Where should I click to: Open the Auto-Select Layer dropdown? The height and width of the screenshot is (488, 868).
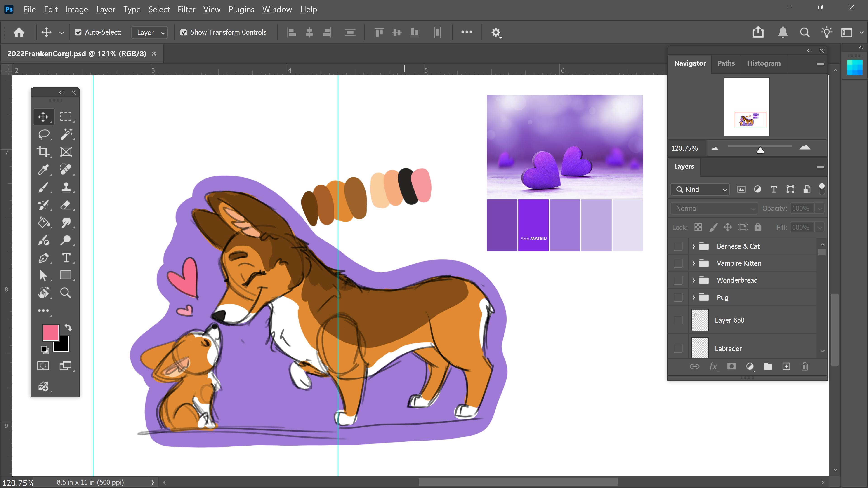coord(150,33)
